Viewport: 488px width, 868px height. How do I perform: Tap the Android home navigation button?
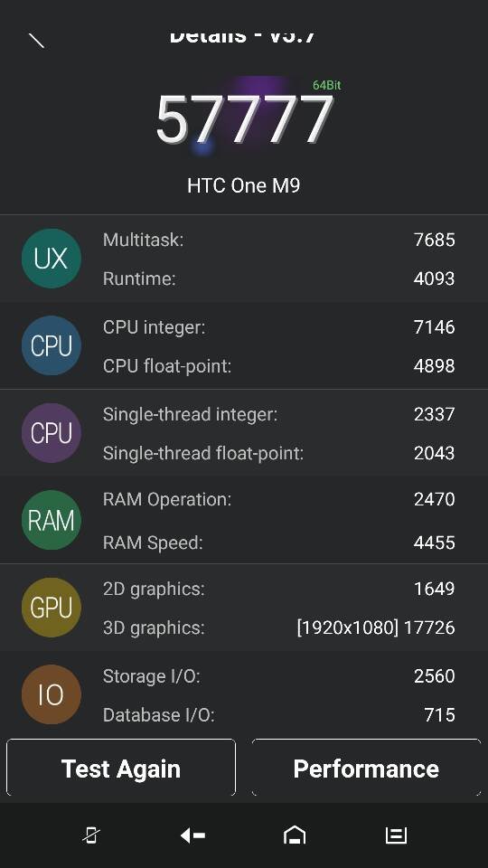295,835
